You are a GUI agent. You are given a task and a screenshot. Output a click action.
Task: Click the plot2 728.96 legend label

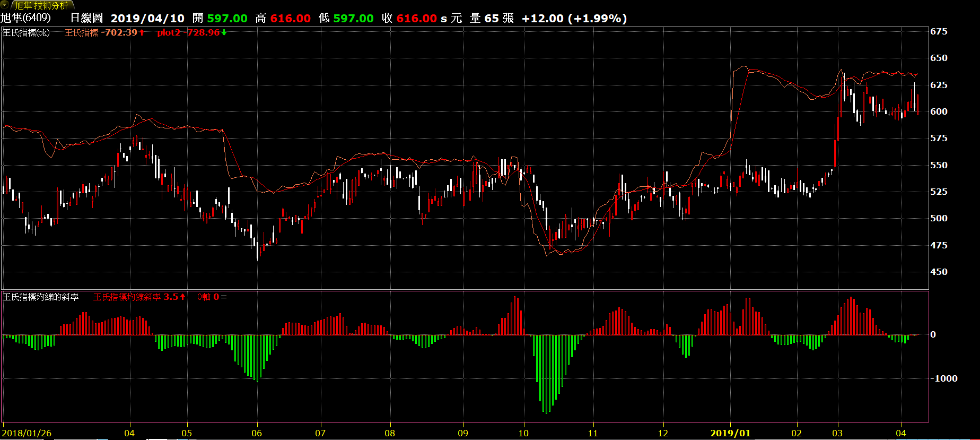pyautogui.click(x=188, y=33)
